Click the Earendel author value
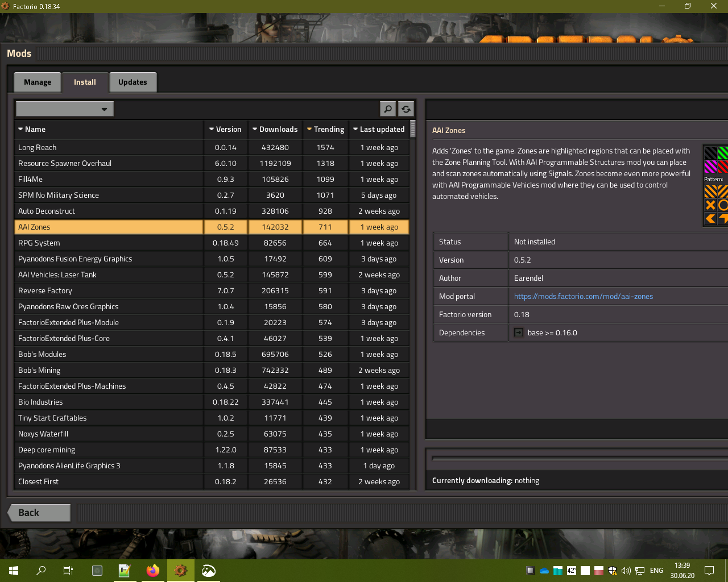Screen dimensions: 728x582 pos(528,278)
